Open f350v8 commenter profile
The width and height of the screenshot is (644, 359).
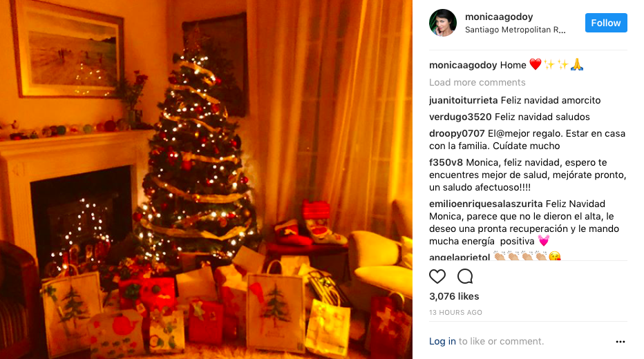click(446, 162)
